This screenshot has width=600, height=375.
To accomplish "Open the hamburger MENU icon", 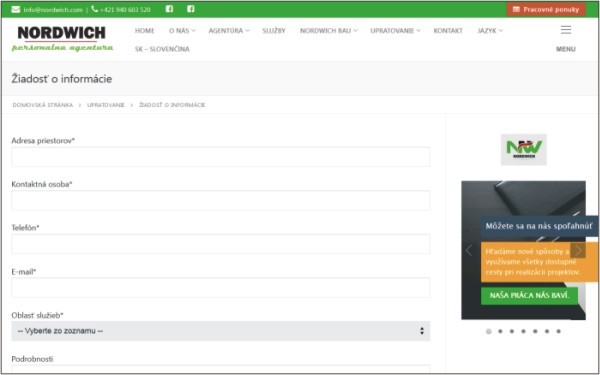I will [566, 30].
